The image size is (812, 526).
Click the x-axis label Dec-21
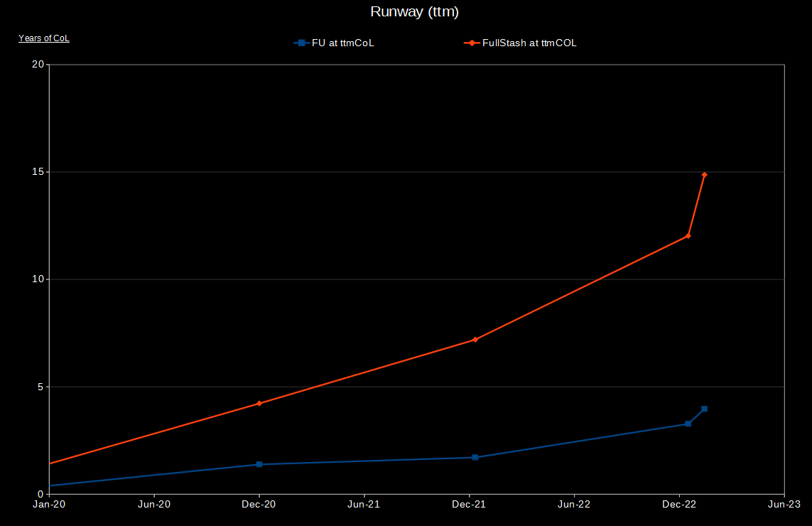click(x=469, y=504)
